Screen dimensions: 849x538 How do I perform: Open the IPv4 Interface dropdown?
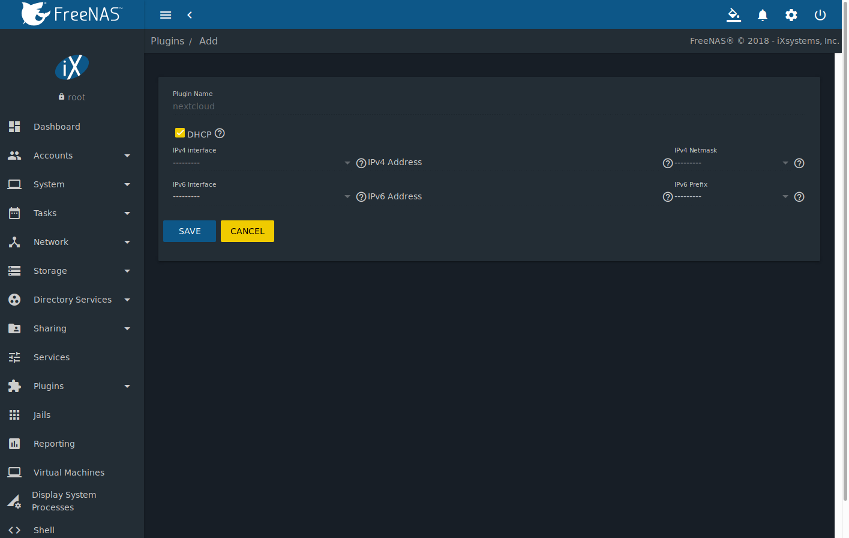coord(262,163)
